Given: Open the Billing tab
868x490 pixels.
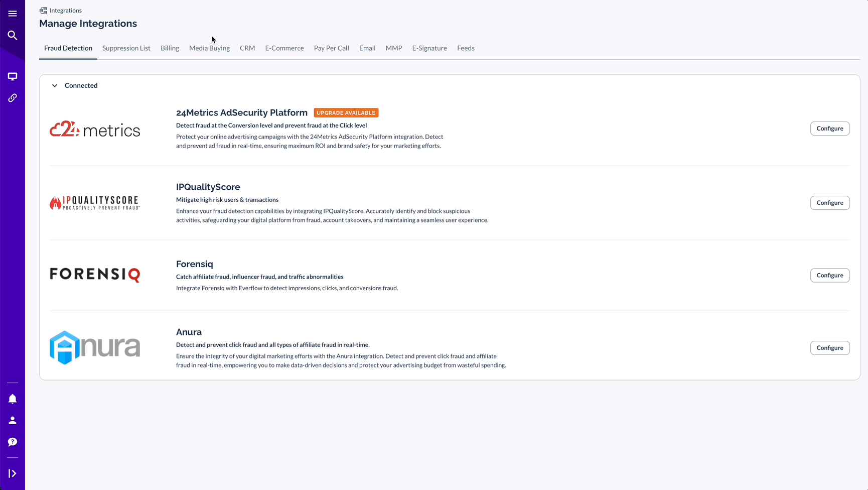Looking at the screenshot, I should click(x=170, y=48).
